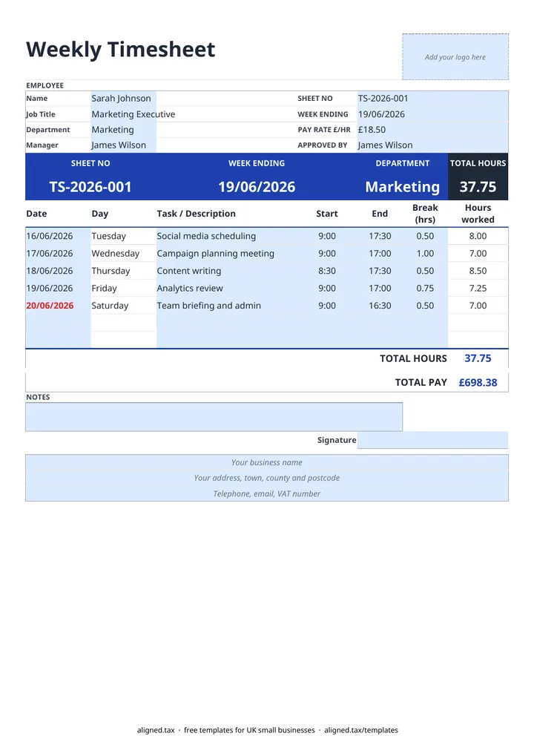Select the 'Break (hrs)' column header

pyautogui.click(x=425, y=214)
